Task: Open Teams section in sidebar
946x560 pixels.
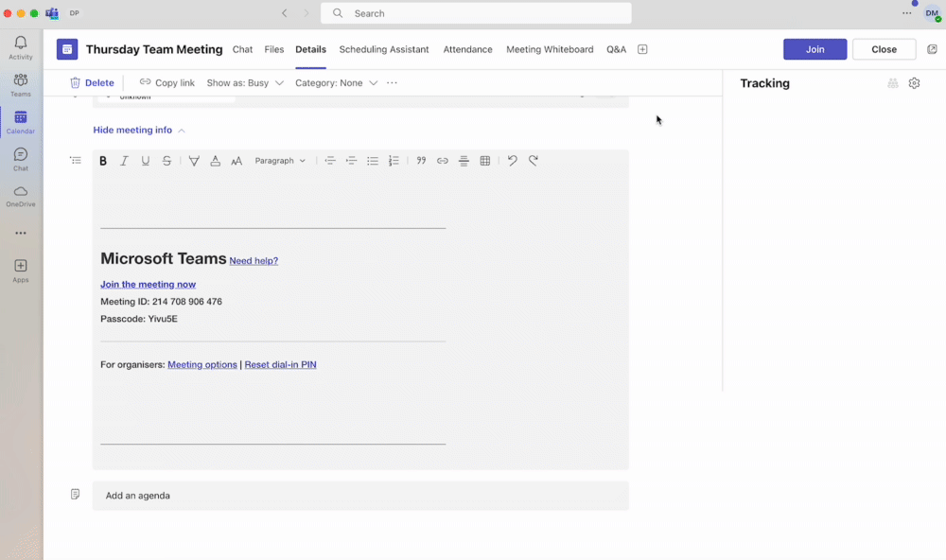Action: pyautogui.click(x=21, y=85)
